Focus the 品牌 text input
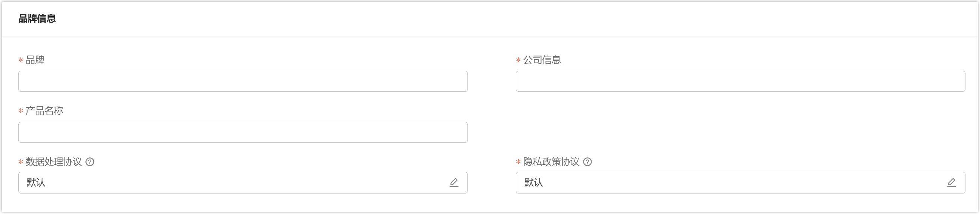This screenshot has width=980, height=214. pos(243,81)
